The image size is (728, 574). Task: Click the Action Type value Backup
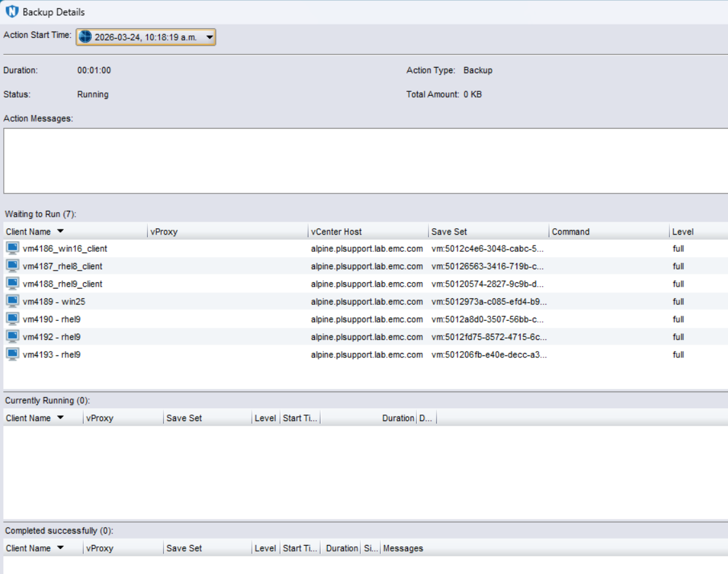pyautogui.click(x=478, y=70)
